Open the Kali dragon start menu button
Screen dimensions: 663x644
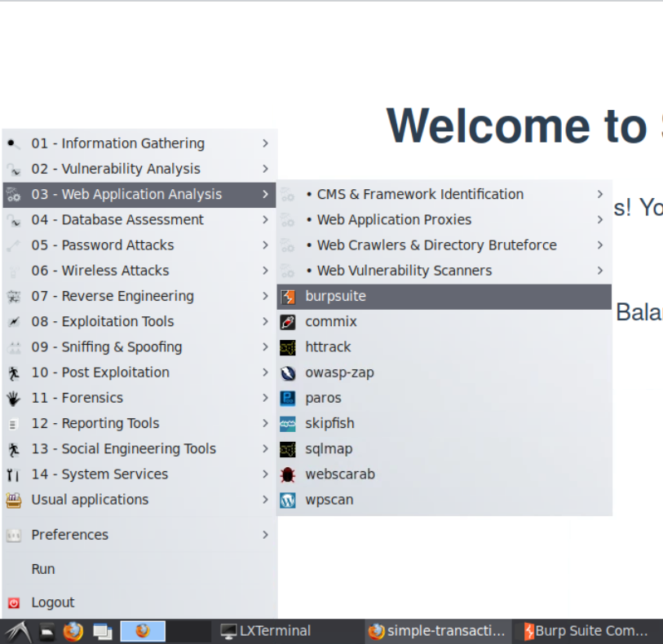coord(17,632)
